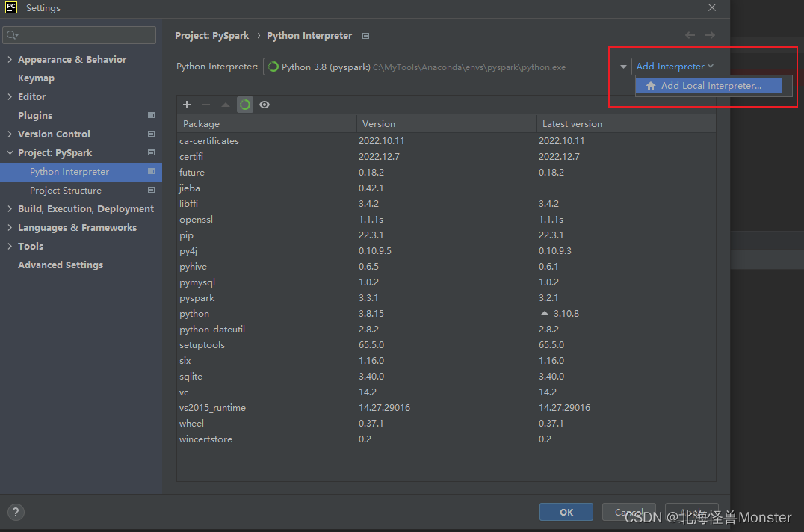Select Python Interpreter in the sidebar

coord(81,172)
